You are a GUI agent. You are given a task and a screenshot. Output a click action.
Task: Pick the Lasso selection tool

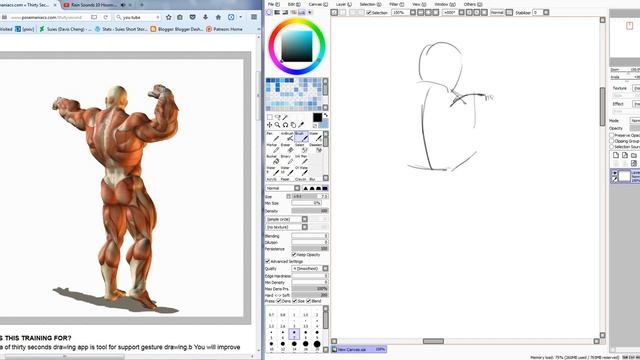click(277, 118)
